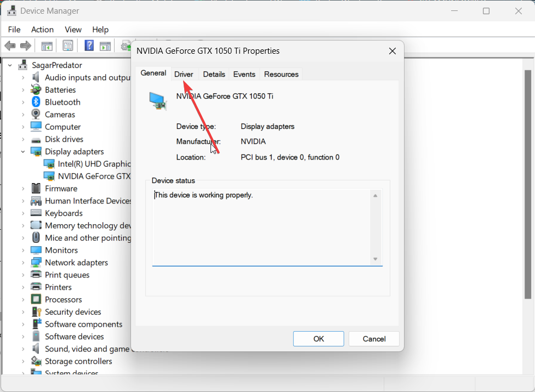
Task: Switch to the Details tab
Action: point(214,75)
